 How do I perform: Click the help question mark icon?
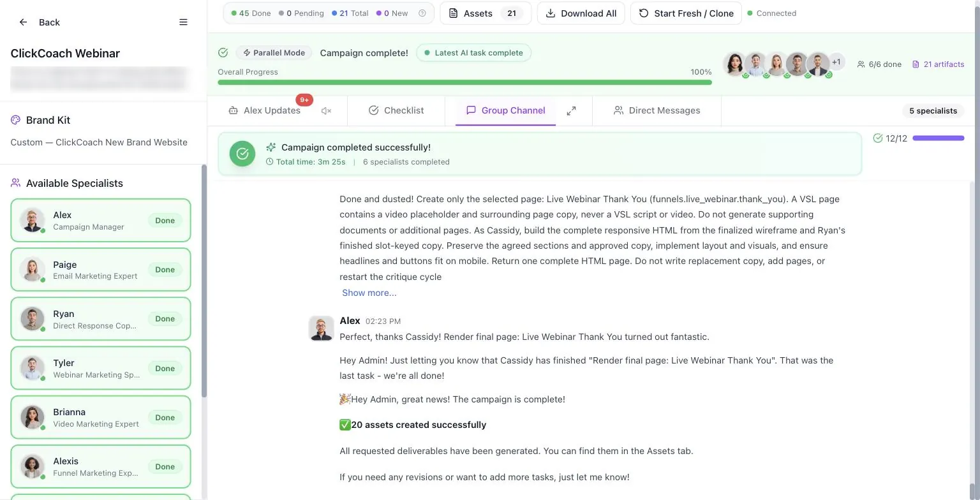point(422,13)
